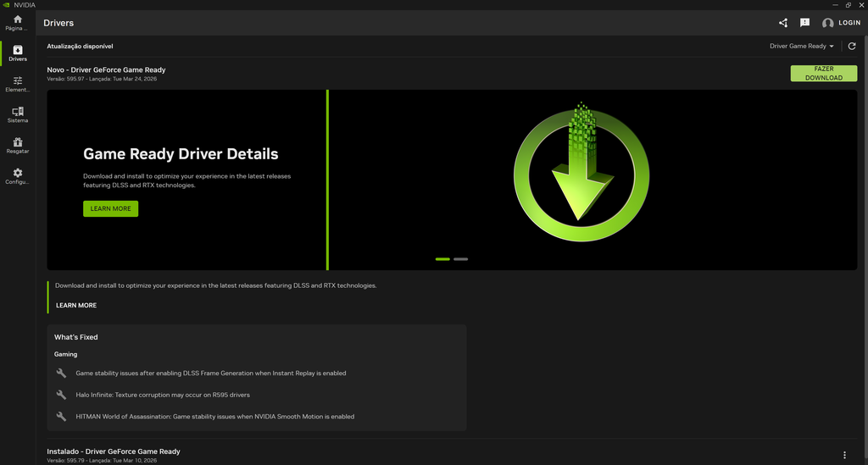Open the Configurações gear icon

[x=18, y=174]
